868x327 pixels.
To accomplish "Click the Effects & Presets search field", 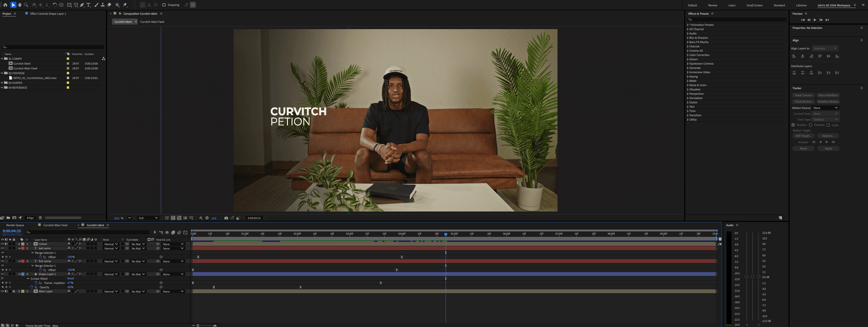I will click(x=737, y=20).
